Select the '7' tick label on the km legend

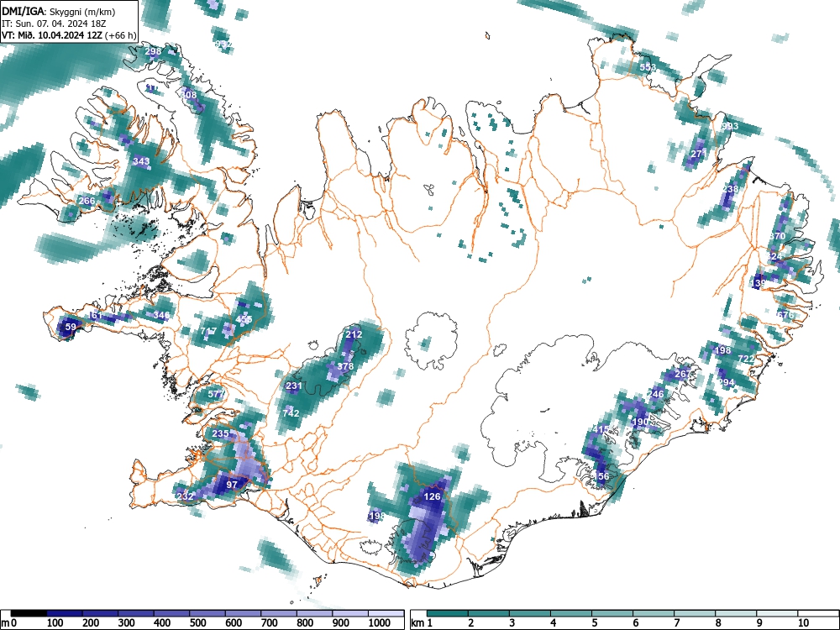coord(676,623)
